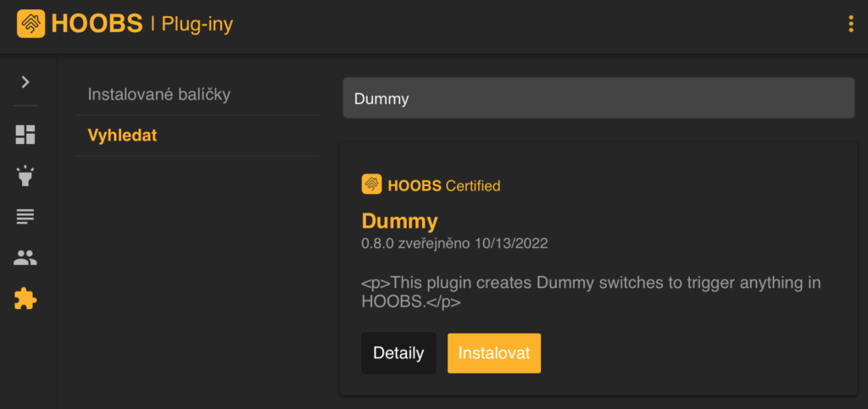Install the plugin with the Instalovat button

pos(493,353)
